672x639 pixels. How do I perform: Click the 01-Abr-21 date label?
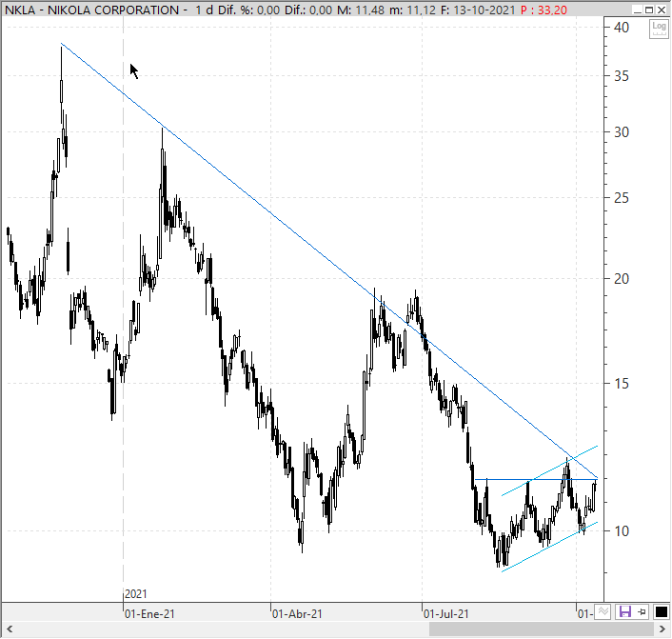tap(297, 614)
